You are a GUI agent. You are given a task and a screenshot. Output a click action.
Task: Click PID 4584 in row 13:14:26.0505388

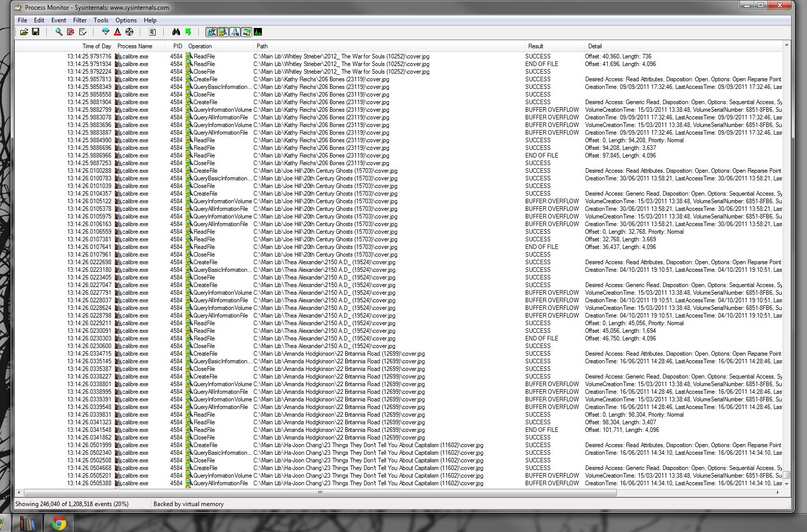(x=176, y=483)
